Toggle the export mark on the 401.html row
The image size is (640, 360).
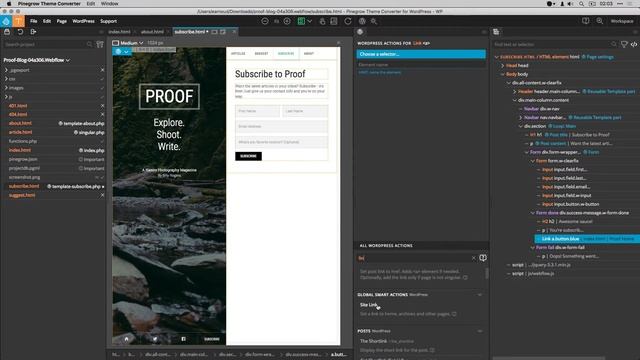(102, 106)
